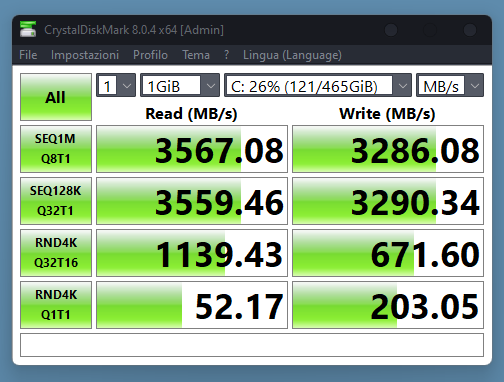
Task: Open the File menu
Action: (28, 55)
